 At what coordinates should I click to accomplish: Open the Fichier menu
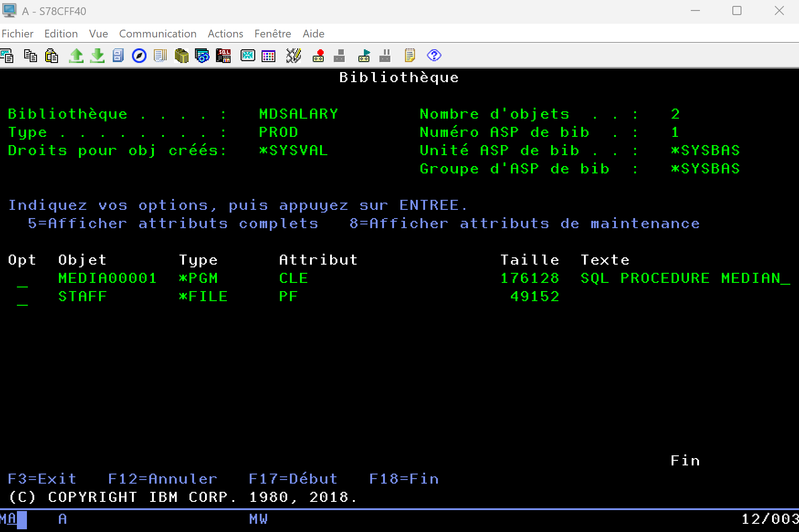[x=17, y=34]
